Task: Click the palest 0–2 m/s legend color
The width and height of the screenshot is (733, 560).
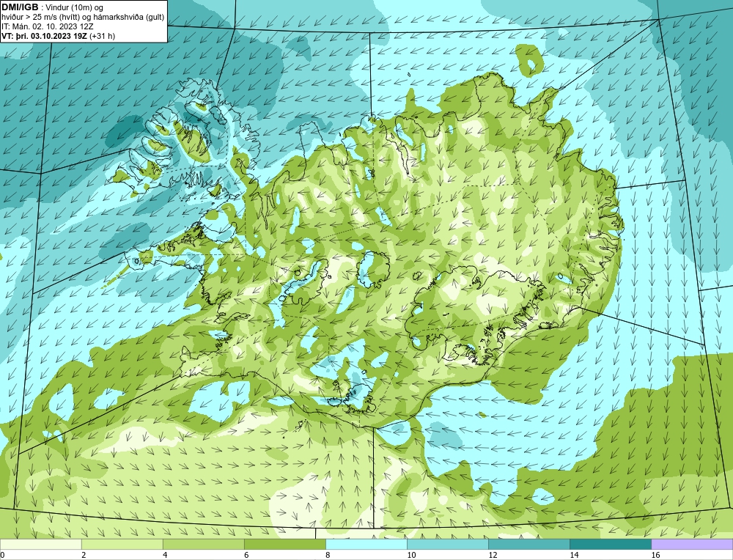Action: [x=40, y=544]
